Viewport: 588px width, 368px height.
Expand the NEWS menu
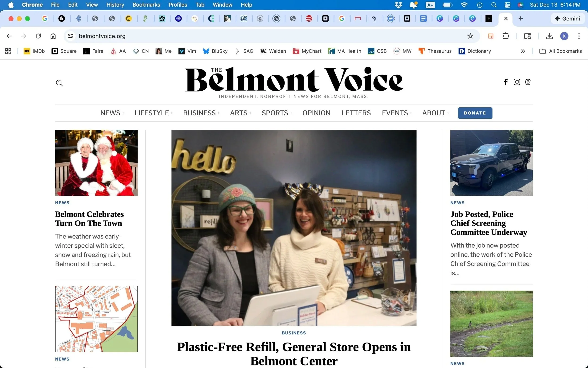pyautogui.click(x=112, y=113)
